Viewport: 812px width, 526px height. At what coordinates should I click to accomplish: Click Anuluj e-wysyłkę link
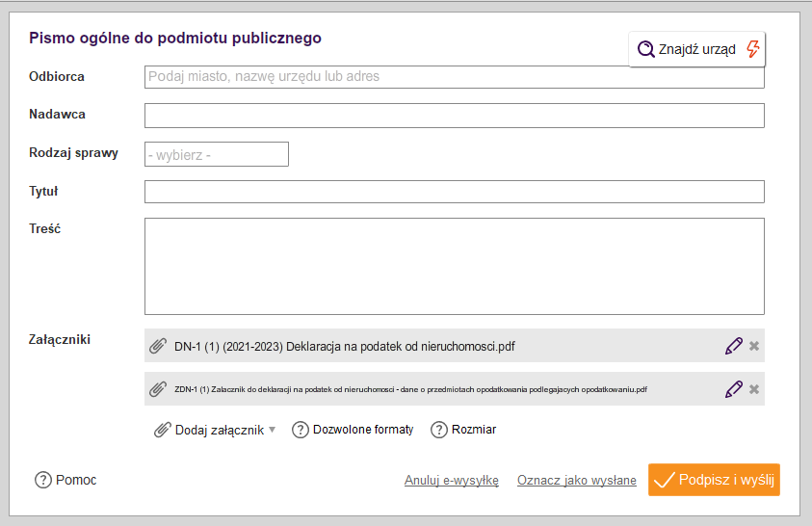coord(452,481)
